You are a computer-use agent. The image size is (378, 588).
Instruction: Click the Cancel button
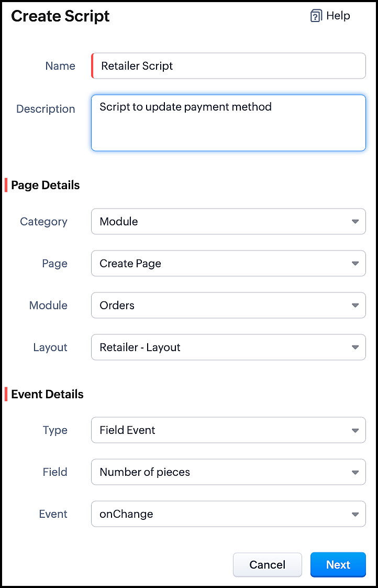click(x=268, y=564)
